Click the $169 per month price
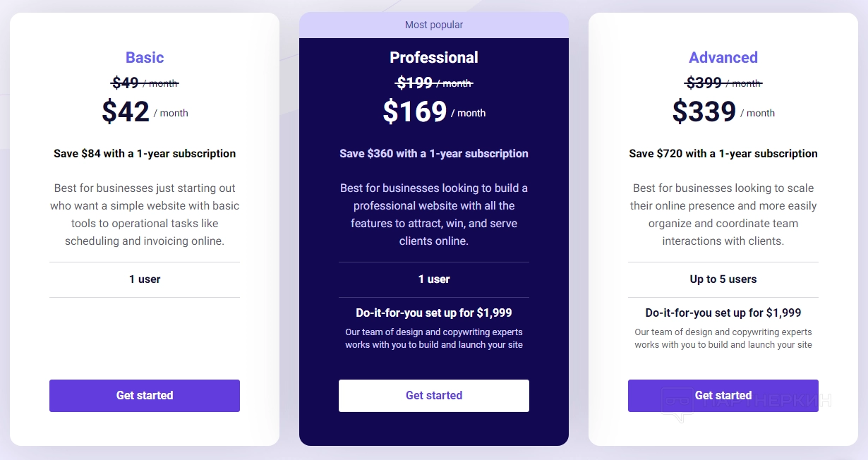 tap(416, 112)
